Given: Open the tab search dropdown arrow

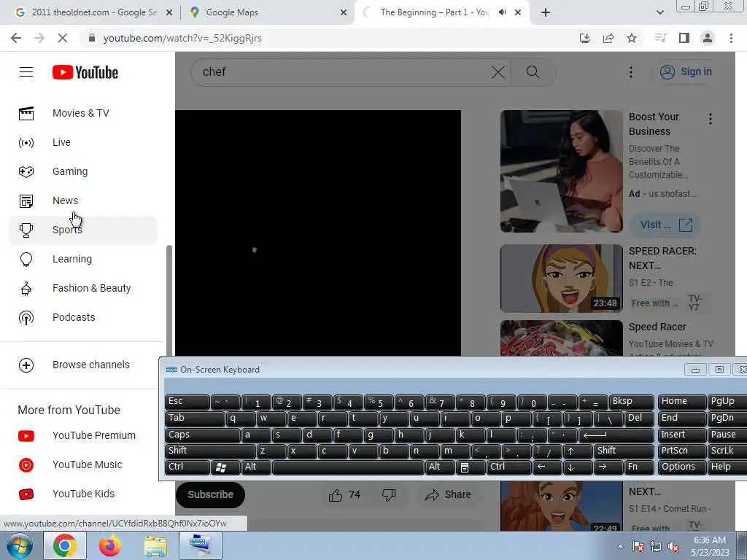Looking at the screenshot, I should point(659,12).
